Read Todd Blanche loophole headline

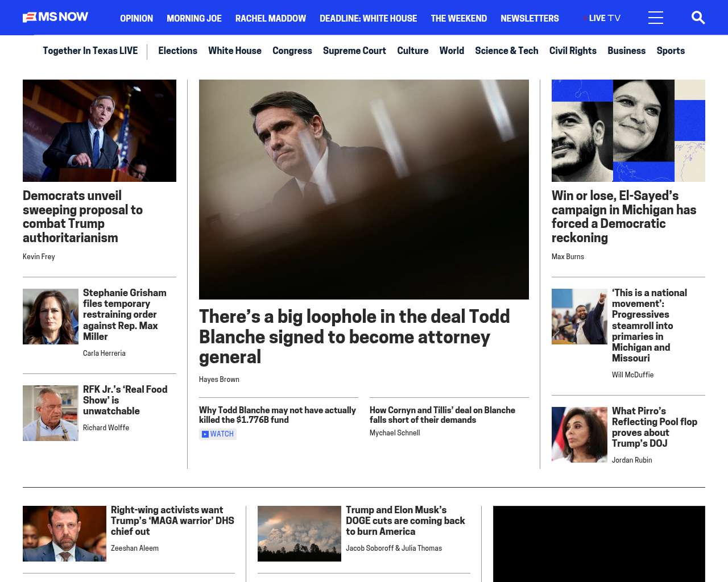coord(354,336)
